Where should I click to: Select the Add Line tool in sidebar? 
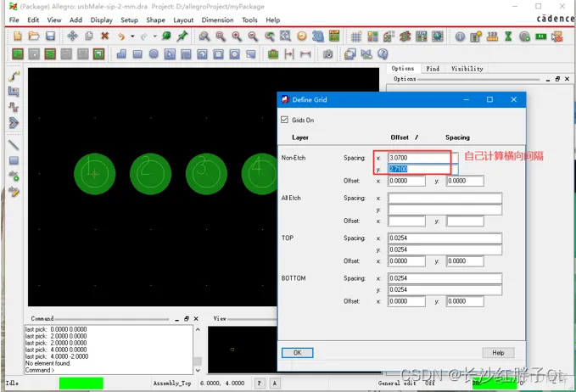click(x=14, y=145)
